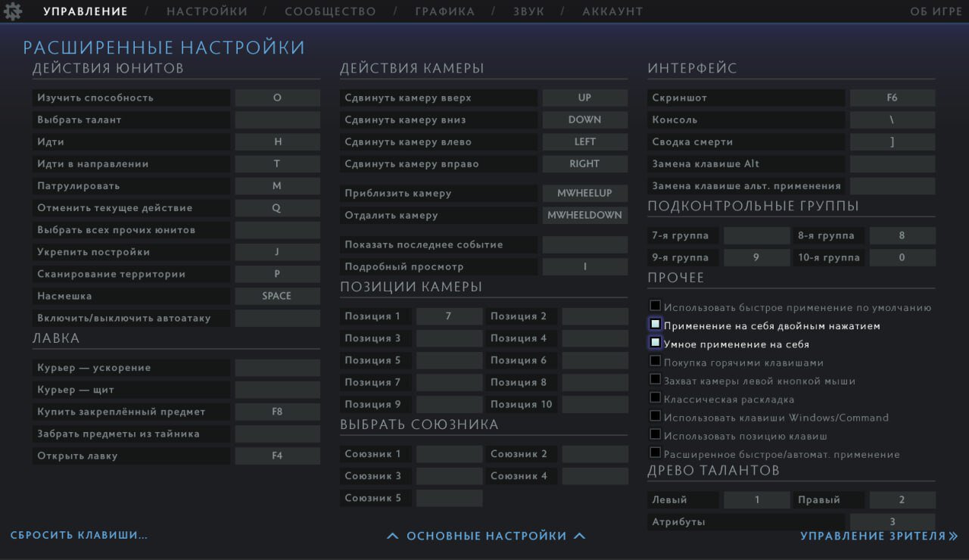Select the Приблизить камеру MWHEELUP binding
The width and height of the screenshot is (969, 560).
584,193
